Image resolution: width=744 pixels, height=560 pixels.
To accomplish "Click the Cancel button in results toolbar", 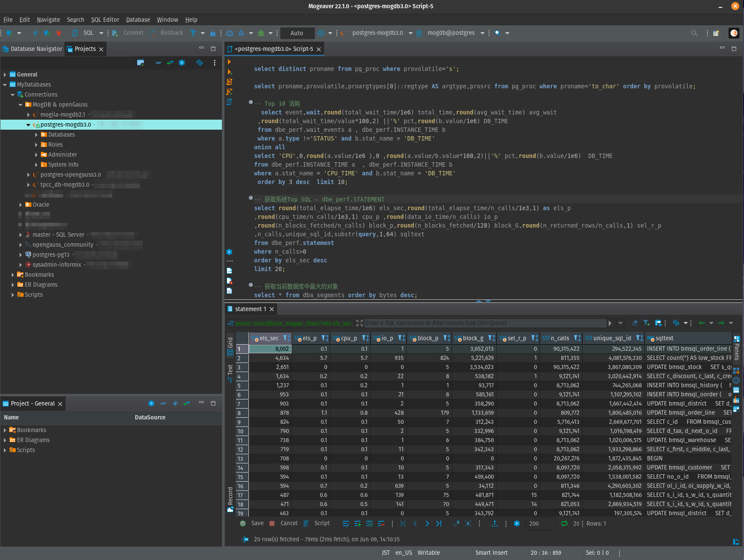I will point(284,523).
